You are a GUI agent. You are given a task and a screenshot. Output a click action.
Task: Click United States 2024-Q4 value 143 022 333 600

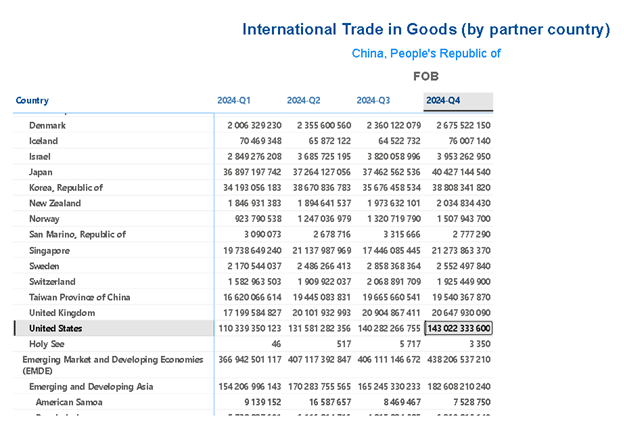pyautogui.click(x=459, y=328)
